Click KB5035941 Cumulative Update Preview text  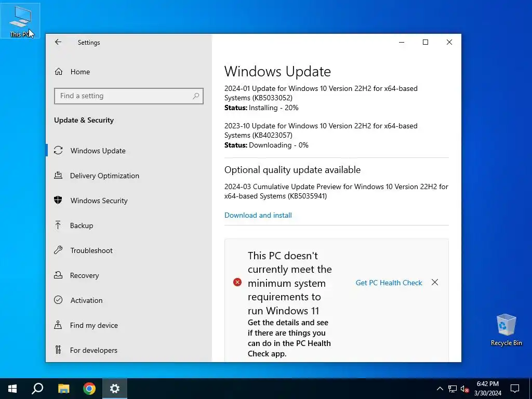(336, 191)
